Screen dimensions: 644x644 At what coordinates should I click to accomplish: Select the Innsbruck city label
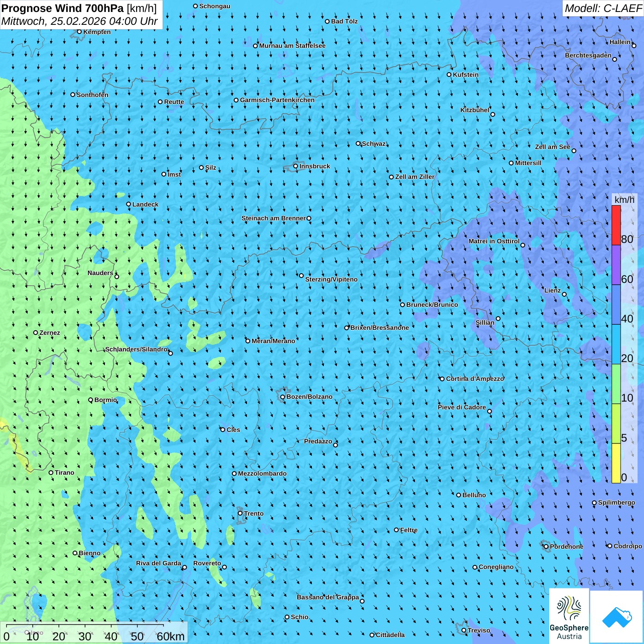click(x=315, y=166)
